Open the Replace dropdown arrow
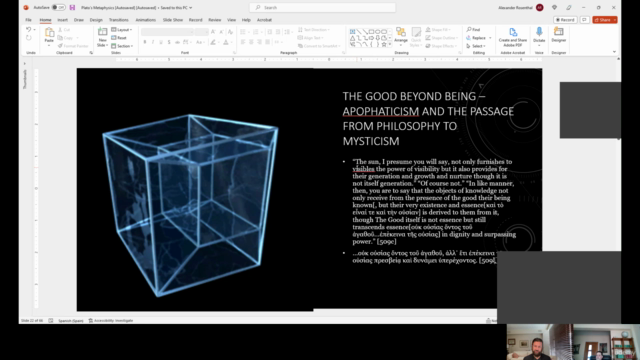 click(490, 38)
